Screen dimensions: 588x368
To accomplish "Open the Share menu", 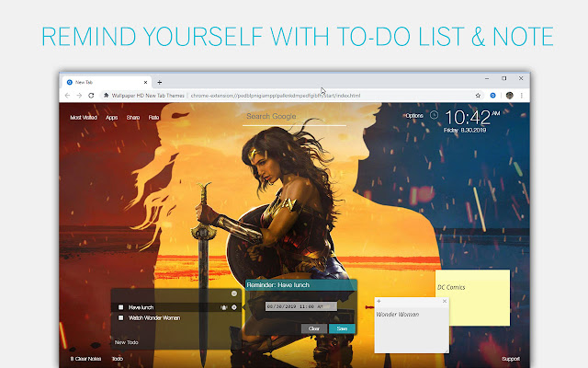I will [132, 118].
